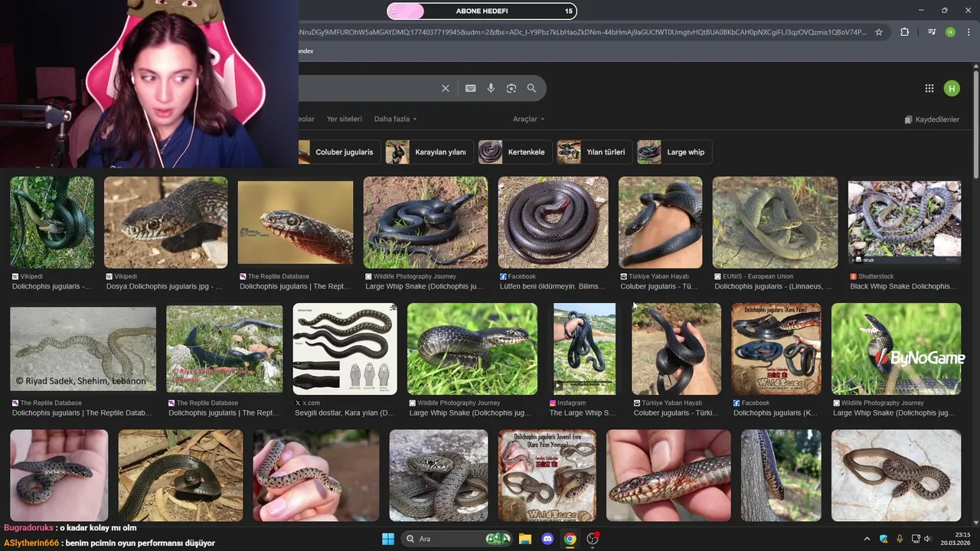Click the Google search input field
This screenshot has width=980, height=551.
pyautogui.click(x=366, y=88)
